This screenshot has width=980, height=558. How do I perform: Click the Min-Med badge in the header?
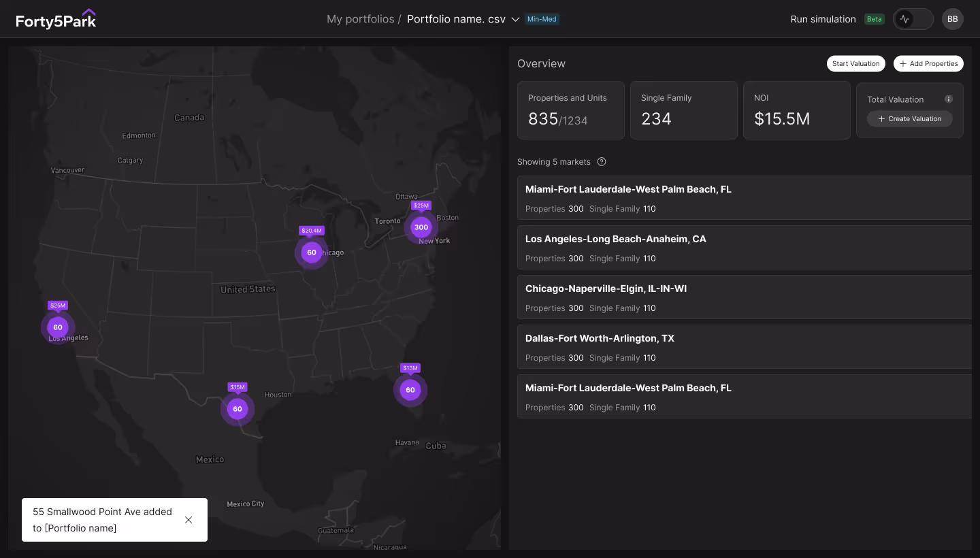542,19
